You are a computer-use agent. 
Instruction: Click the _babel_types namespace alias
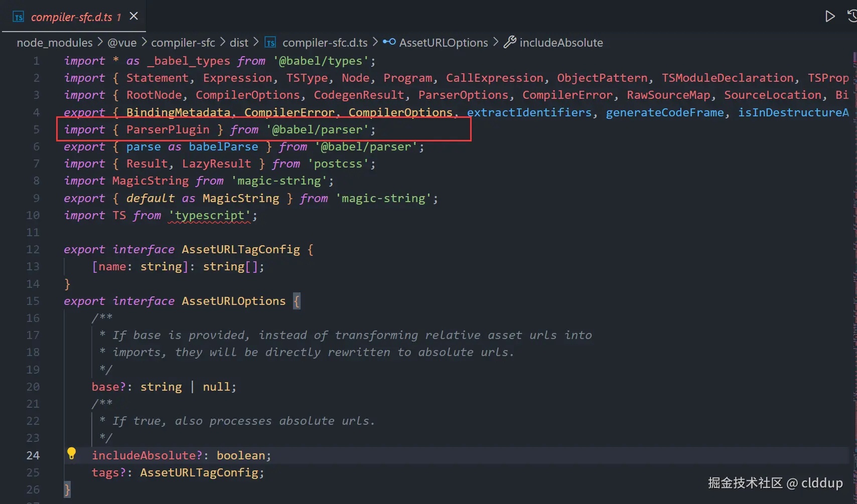(189, 61)
